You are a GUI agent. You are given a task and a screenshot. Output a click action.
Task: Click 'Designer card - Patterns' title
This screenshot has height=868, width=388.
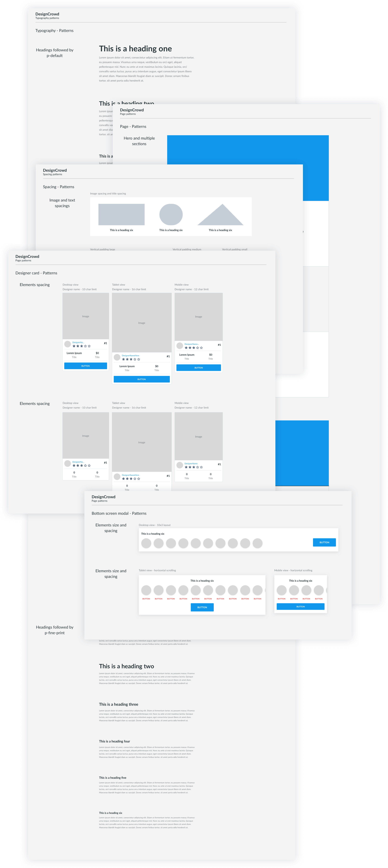coord(36,273)
